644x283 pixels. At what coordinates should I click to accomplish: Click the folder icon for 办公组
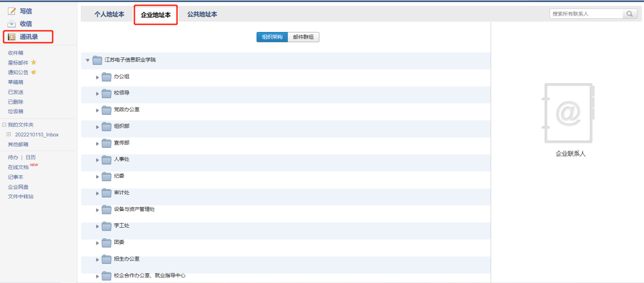point(107,77)
